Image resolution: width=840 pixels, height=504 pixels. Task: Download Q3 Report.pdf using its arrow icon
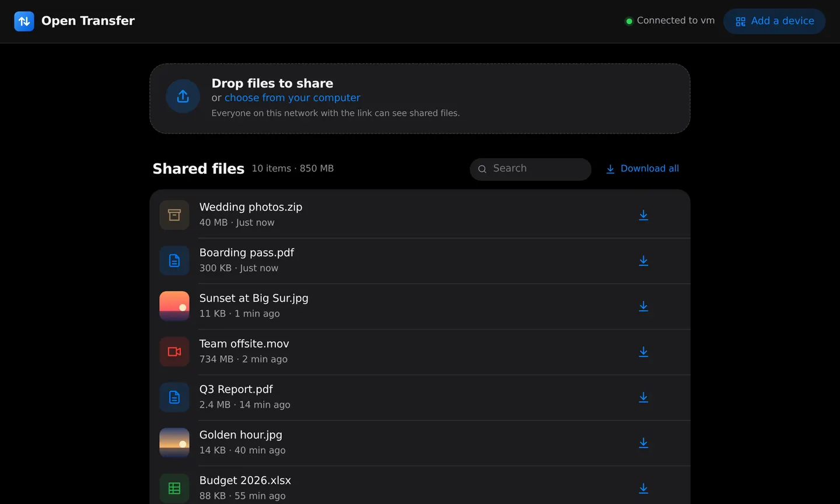click(643, 397)
